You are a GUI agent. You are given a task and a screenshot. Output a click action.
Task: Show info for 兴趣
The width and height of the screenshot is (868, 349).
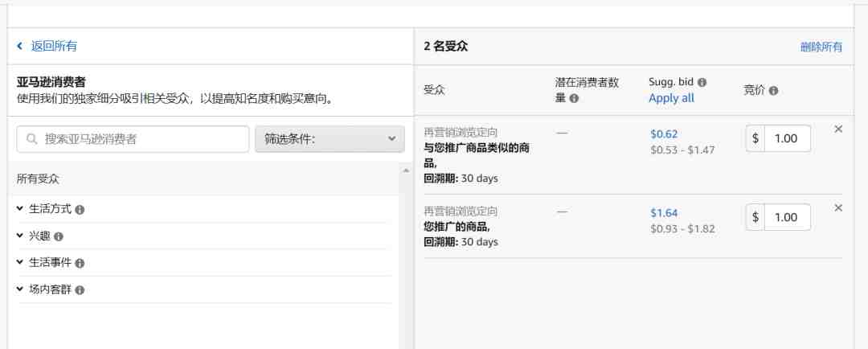pos(59,236)
